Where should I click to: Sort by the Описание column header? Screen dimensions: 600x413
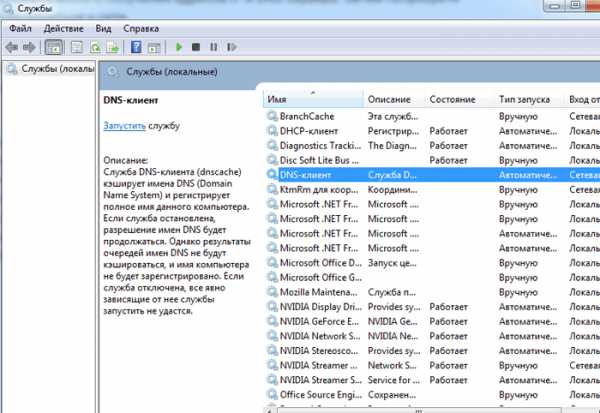point(394,99)
